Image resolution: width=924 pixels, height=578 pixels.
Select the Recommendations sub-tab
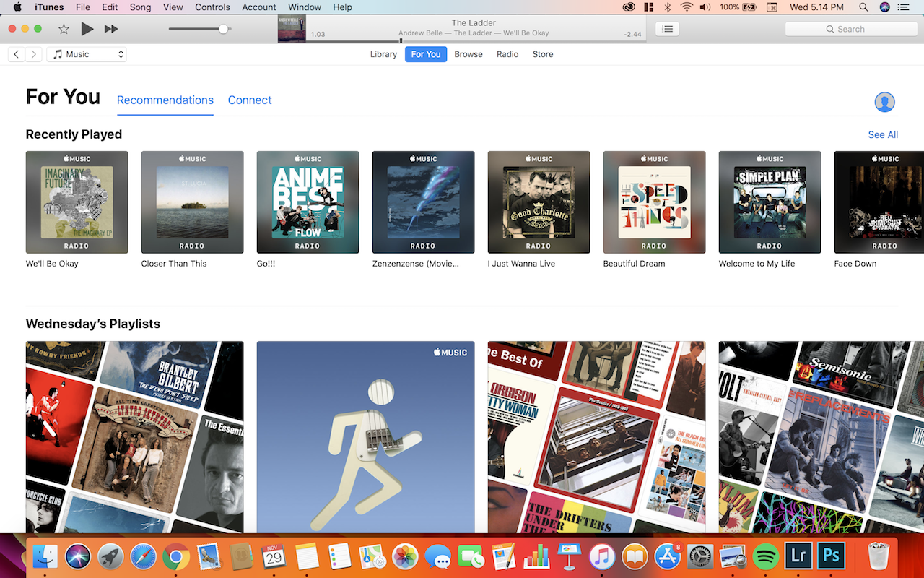(x=165, y=100)
